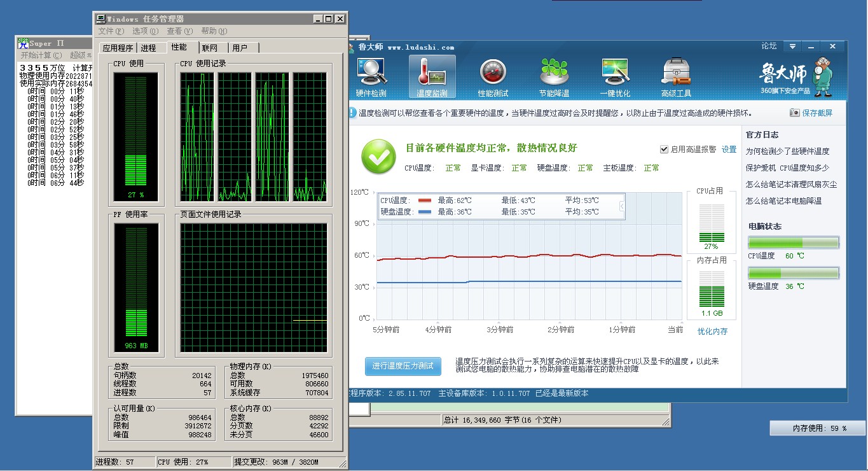Image resolution: width=868 pixels, height=471 pixels.
Task: Click 句柄数 value 20142
Action: click(x=202, y=376)
